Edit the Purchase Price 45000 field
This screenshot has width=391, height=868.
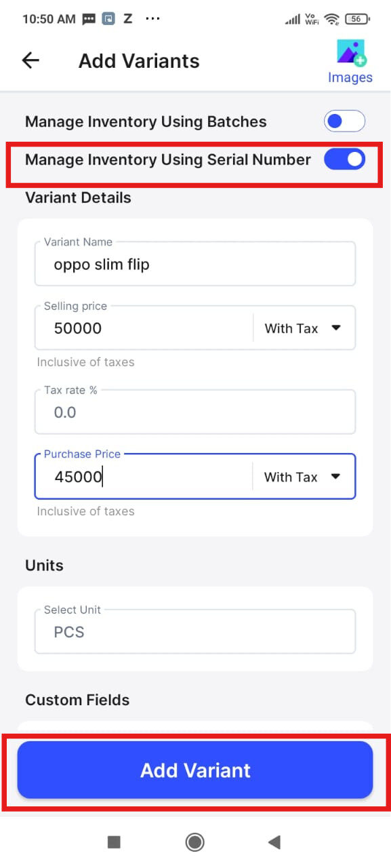point(144,477)
